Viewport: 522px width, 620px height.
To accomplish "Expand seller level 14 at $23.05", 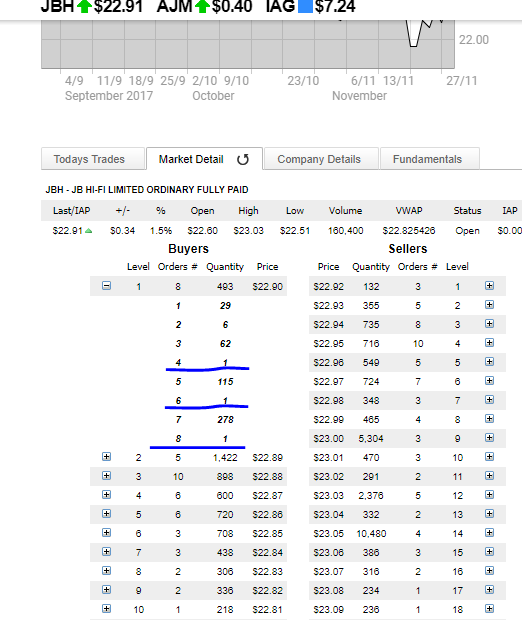I will tap(490, 533).
